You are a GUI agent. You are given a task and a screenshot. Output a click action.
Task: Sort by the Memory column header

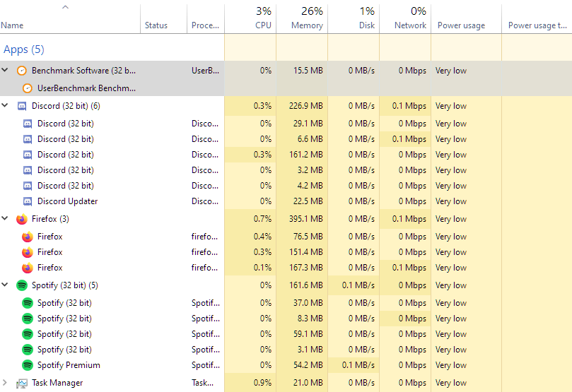302,19
